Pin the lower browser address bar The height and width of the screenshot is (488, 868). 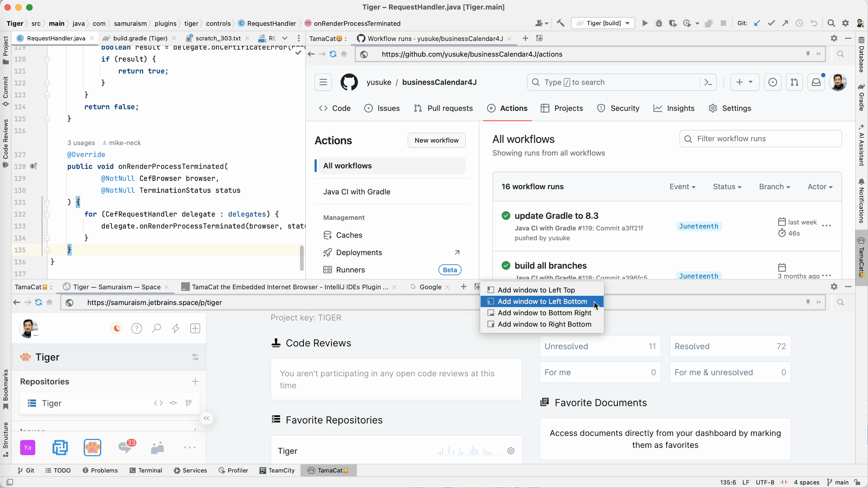tap(808, 302)
